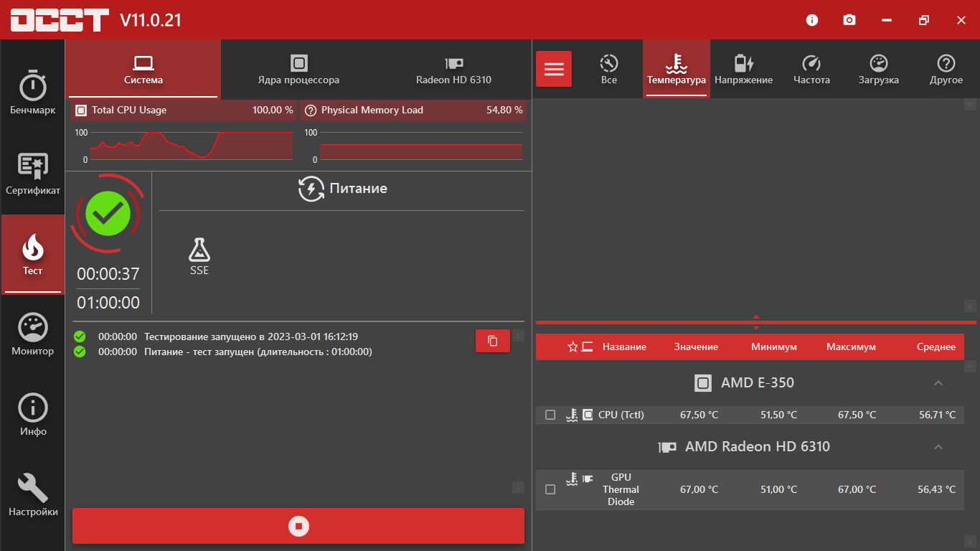Select the SSE flask instruction set icon
Viewport: 980px width, 551px height.
tap(199, 250)
